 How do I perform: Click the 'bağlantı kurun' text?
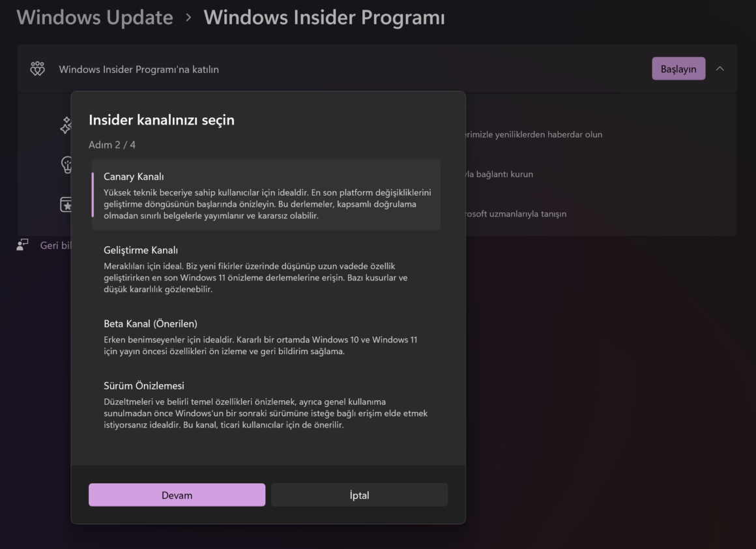coord(504,174)
